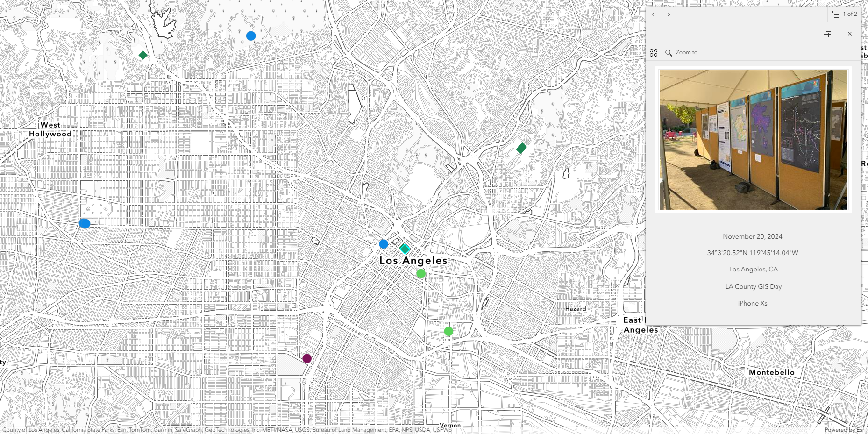This screenshot has height=434, width=868.
Task: Click the Zoom to magnifier icon
Action: pyautogui.click(x=668, y=52)
